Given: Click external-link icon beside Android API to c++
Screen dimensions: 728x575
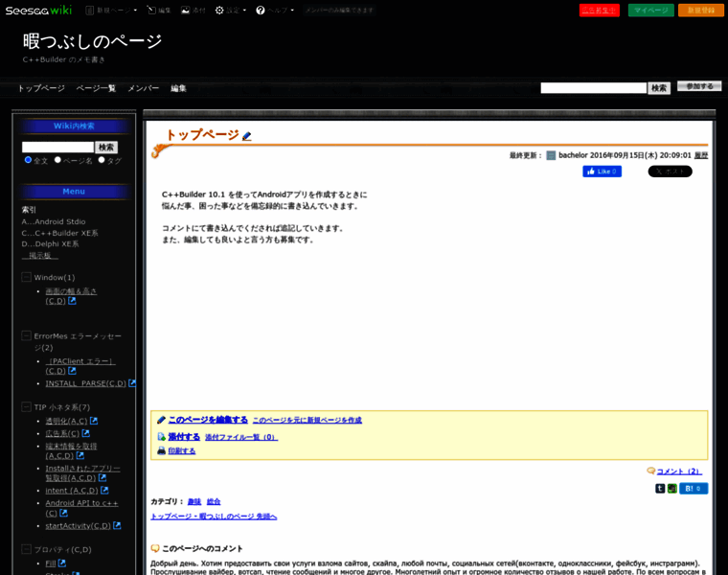Looking at the screenshot, I should (63, 513).
